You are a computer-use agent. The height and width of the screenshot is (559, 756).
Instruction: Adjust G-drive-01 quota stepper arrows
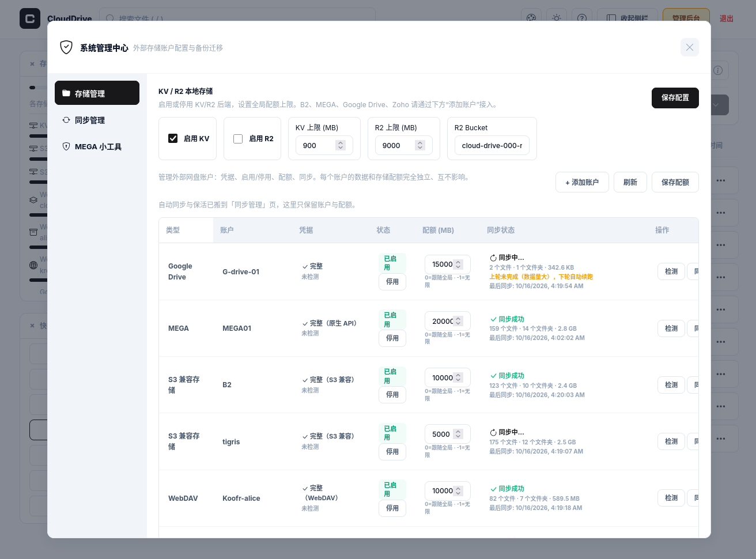458,265
